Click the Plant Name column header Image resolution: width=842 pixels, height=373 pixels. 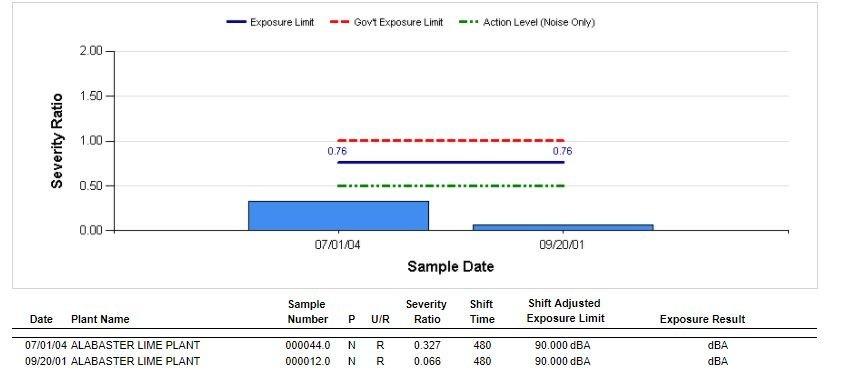coord(100,319)
